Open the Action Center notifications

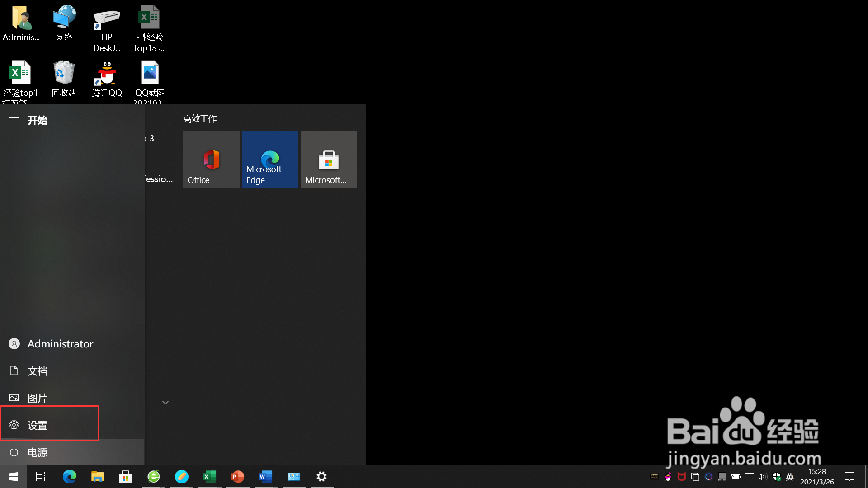tap(849, 477)
